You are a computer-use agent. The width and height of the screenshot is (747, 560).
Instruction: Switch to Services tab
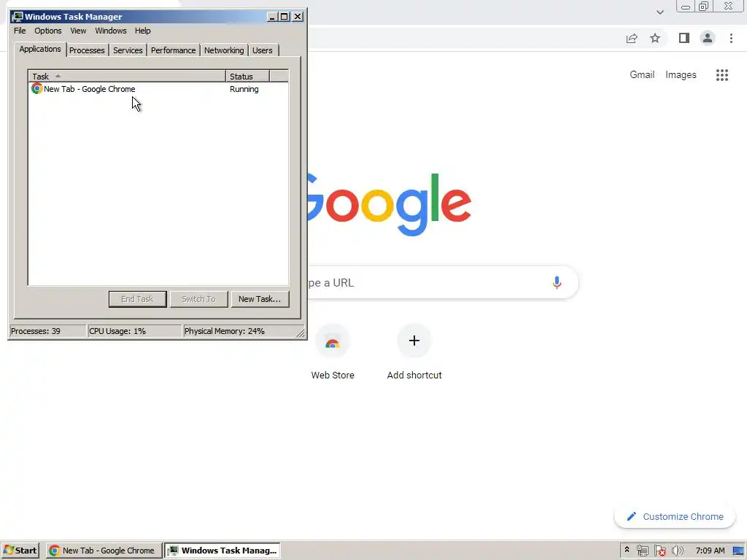(x=128, y=50)
